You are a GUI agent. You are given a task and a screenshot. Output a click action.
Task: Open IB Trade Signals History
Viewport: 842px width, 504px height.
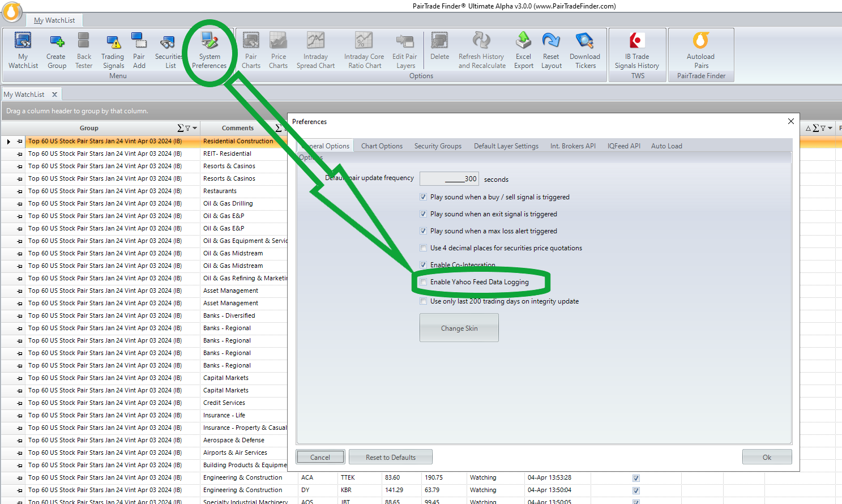pyautogui.click(x=637, y=50)
